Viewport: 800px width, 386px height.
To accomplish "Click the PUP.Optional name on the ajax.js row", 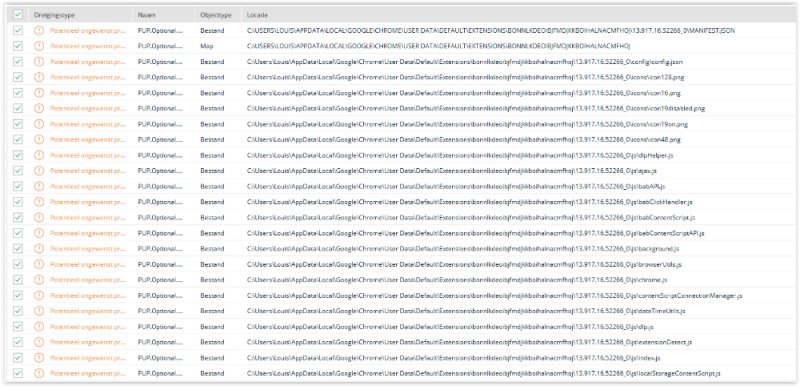I will [x=160, y=171].
